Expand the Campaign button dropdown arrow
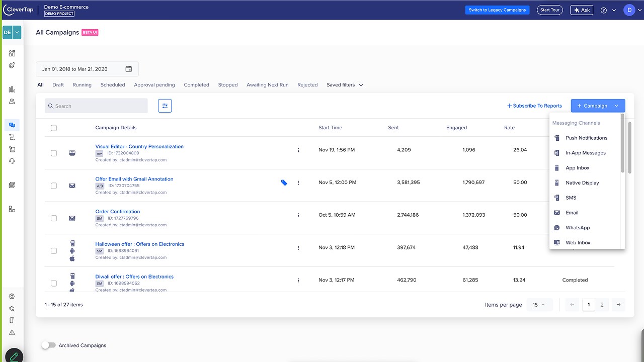 pos(616,106)
